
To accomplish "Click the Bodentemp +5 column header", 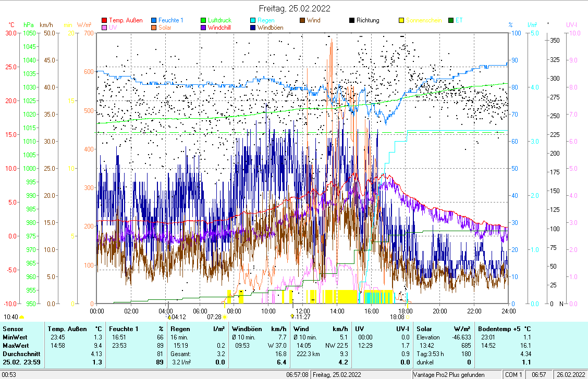I will pyautogui.click(x=505, y=329).
